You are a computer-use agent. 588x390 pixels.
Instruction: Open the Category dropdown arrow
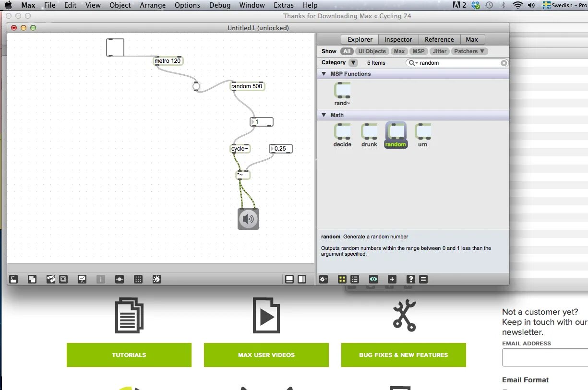click(x=353, y=63)
